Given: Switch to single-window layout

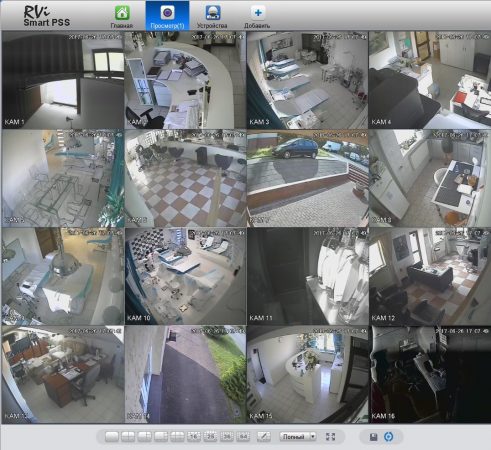Looking at the screenshot, I should click(x=112, y=436).
